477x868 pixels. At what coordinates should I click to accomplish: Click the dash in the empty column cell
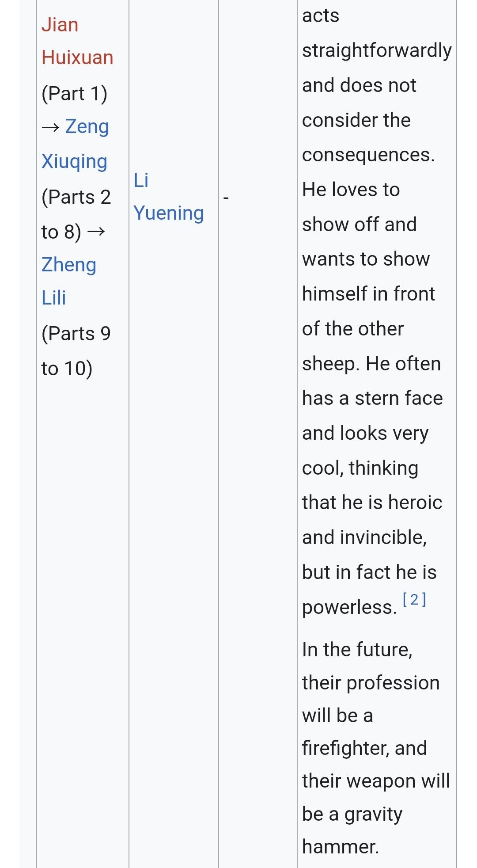pyautogui.click(x=226, y=198)
